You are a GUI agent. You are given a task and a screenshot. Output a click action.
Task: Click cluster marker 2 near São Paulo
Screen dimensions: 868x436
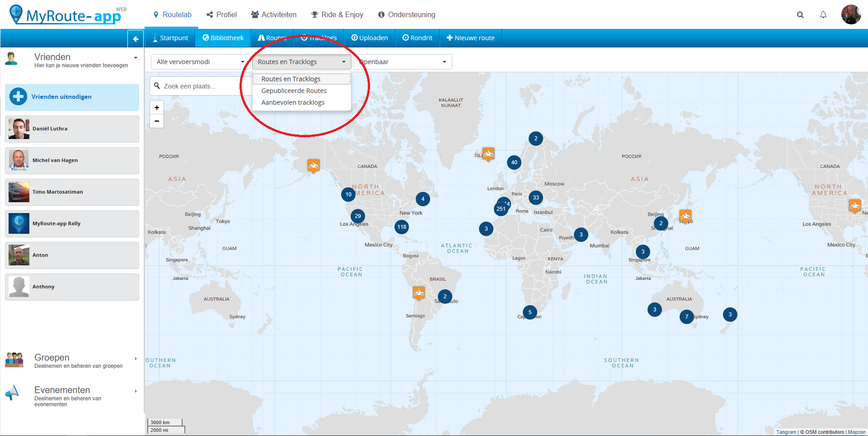[445, 297]
